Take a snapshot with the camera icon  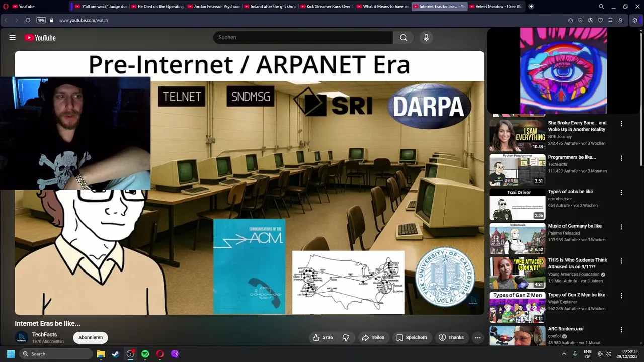[x=570, y=20]
